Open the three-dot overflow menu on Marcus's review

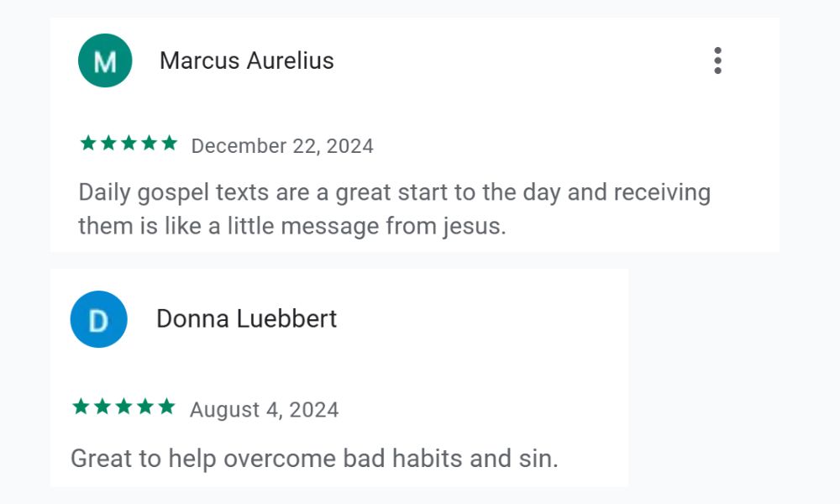click(718, 60)
